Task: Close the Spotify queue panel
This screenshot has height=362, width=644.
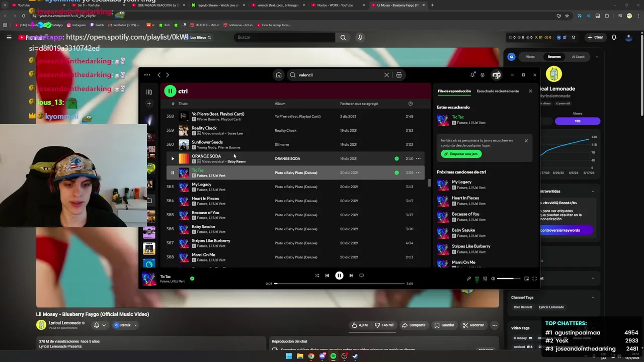Action: click(x=530, y=91)
